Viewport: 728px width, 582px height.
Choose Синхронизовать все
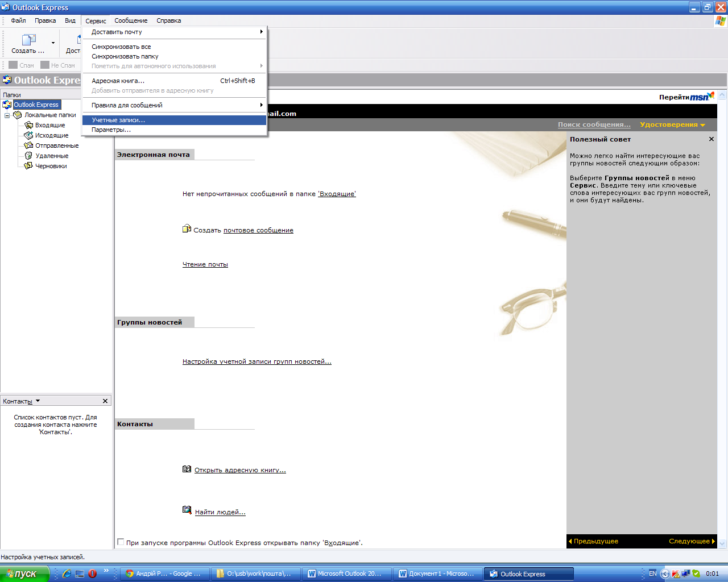174,47
